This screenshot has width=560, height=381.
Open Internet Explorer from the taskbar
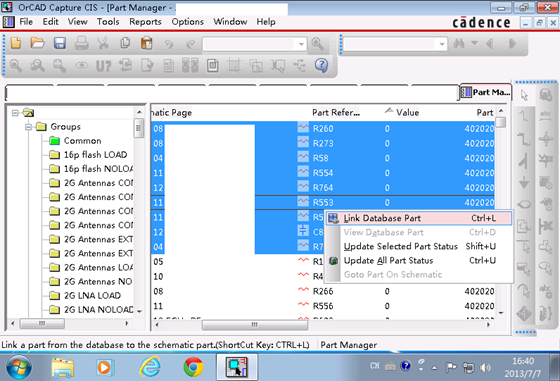click(150, 367)
